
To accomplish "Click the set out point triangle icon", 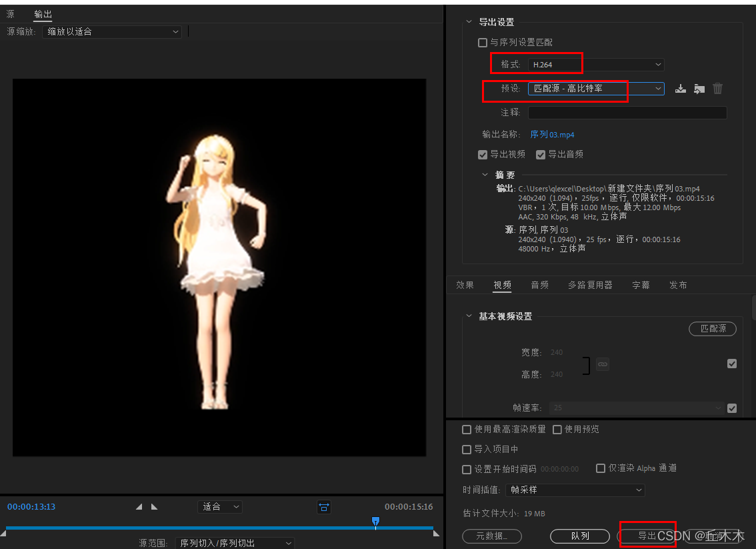I will tap(154, 506).
